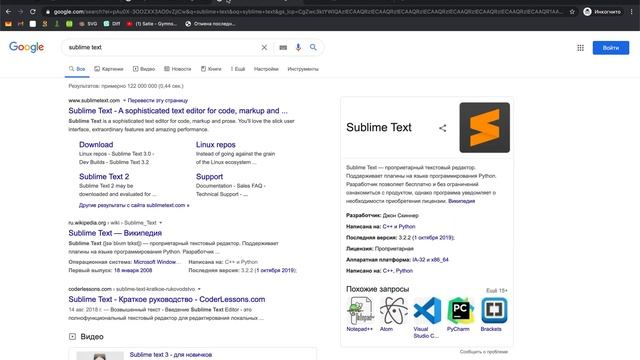Switch to the Новости tab

point(178,69)
